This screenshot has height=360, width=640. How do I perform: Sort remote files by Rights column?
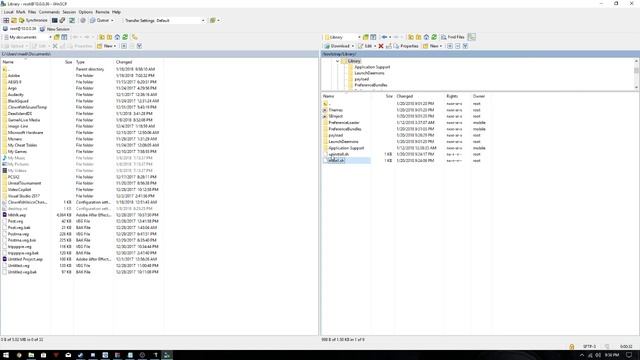coord(452,96)
